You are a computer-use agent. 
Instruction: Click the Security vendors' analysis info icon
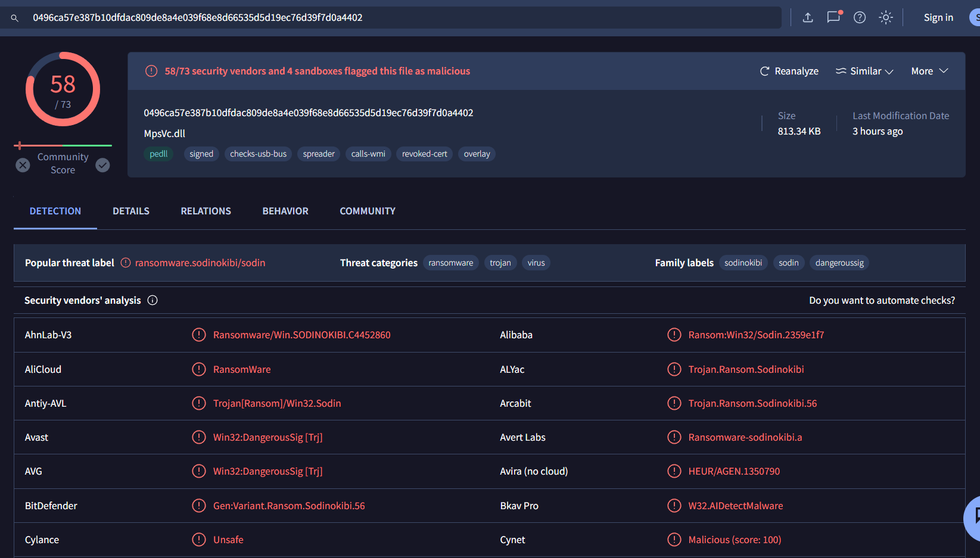click(153, 300)
